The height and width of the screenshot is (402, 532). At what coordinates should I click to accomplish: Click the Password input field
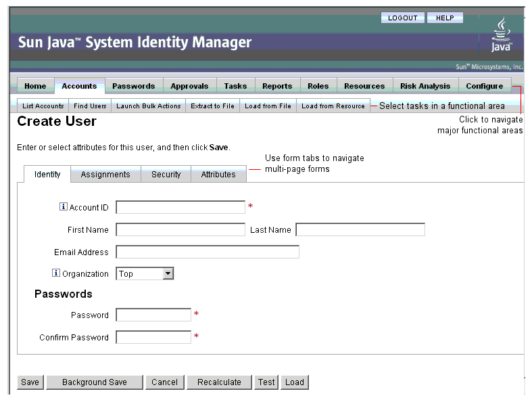point(153,315)
